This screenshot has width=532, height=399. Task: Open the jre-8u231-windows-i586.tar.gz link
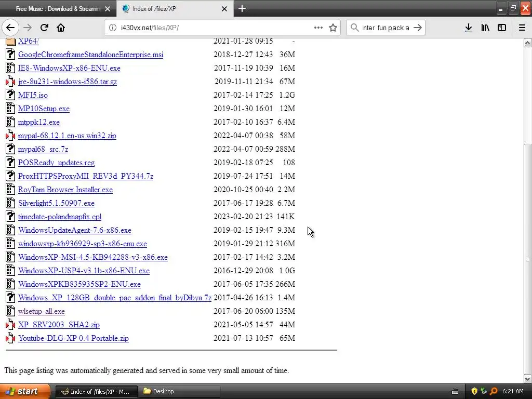(68, 82)
